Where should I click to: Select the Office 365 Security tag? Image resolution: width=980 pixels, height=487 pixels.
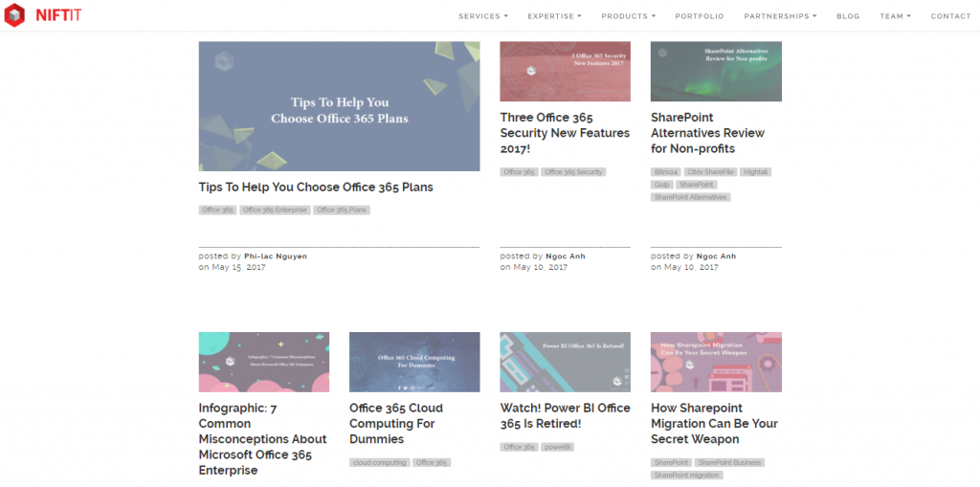coord(573,172)
